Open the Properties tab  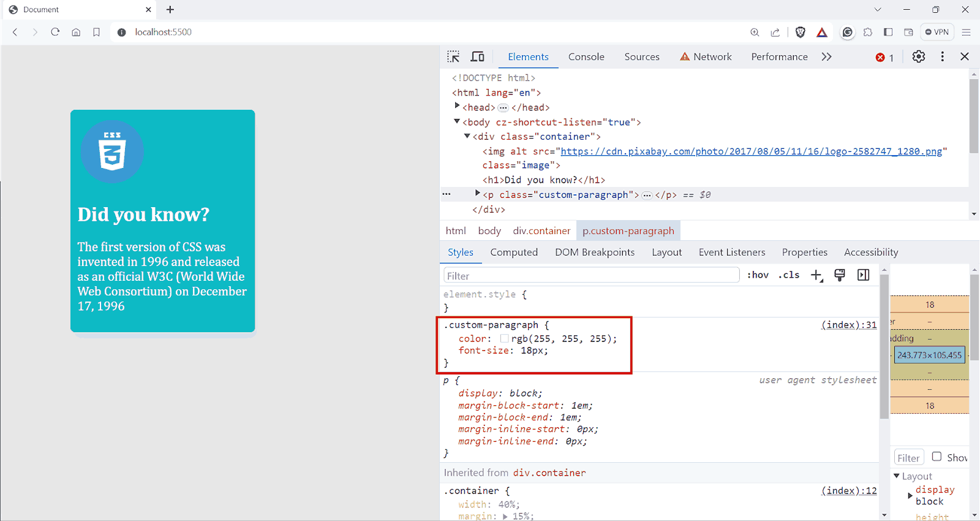804,252
